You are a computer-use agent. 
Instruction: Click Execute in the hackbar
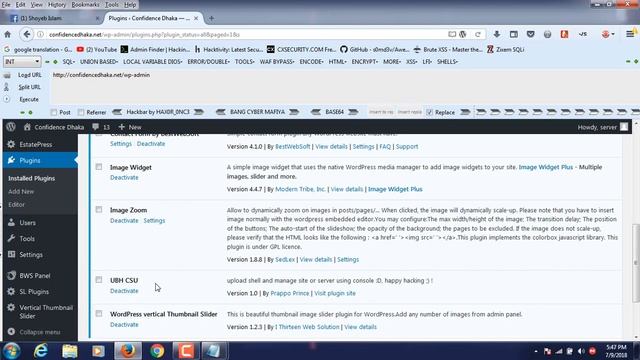click(x=29, y=99)
